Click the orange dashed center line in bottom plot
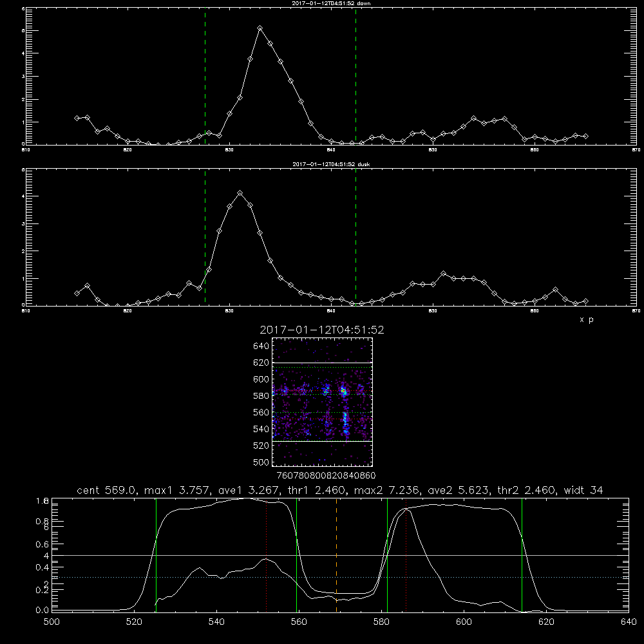This screenshot has height=644, width=644. pyautogui.click(x=336, y=554)
